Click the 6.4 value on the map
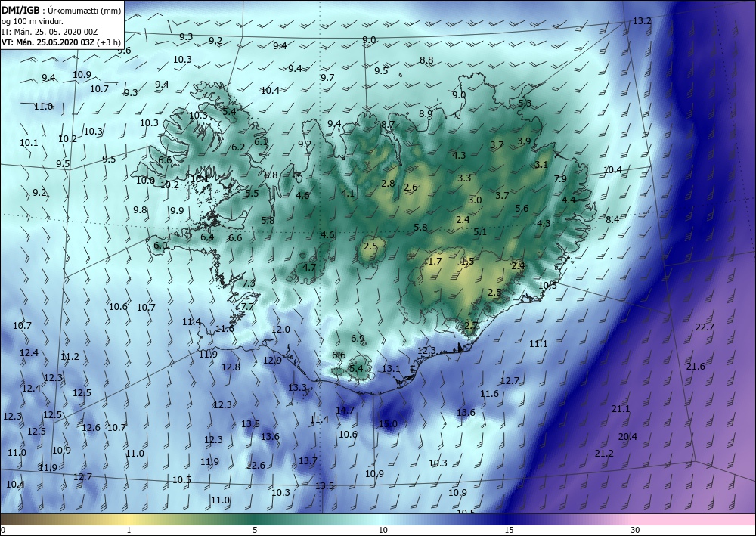The image size is (756, 536). (x=207, y=237)
